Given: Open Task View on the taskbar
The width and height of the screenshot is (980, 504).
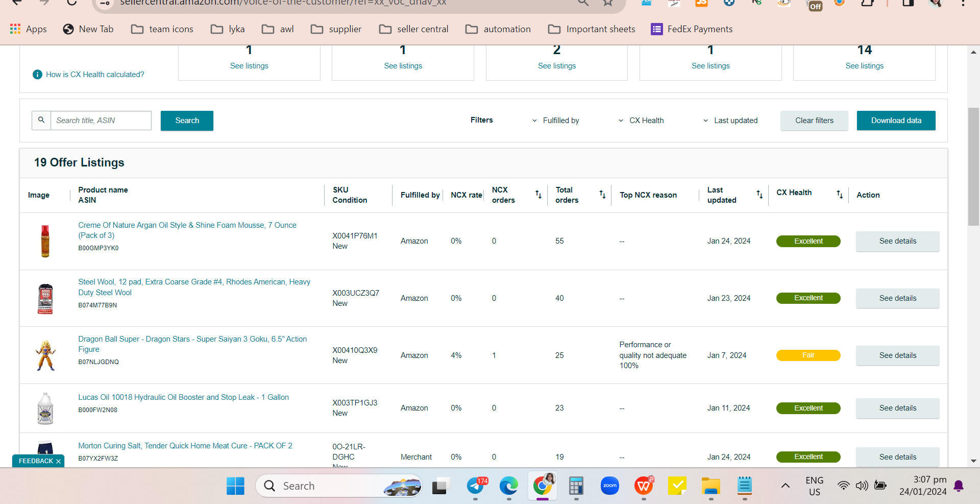Looking at the screenshot, I should (x=440, y=486).
